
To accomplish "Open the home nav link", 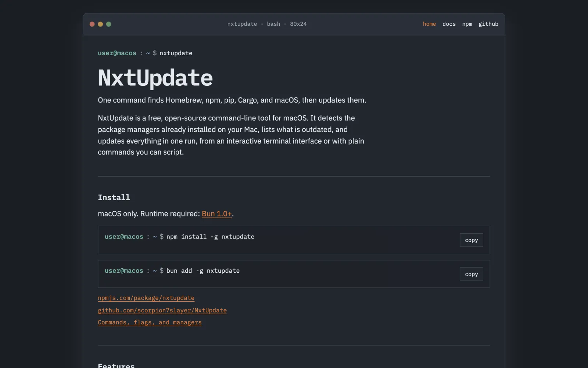I will click(429, 24).
